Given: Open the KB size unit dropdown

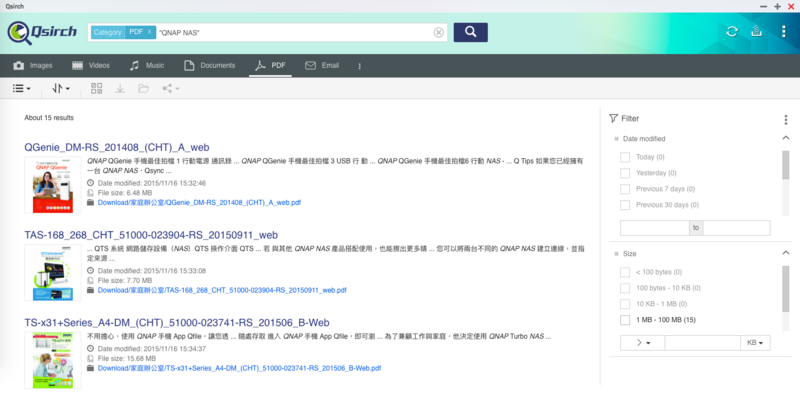Looking at the screenshot, I should (x=755, y=343).
